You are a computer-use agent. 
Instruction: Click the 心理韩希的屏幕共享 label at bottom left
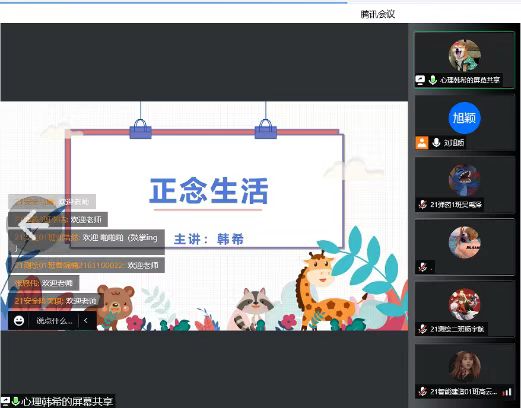[x=67, y=401]
